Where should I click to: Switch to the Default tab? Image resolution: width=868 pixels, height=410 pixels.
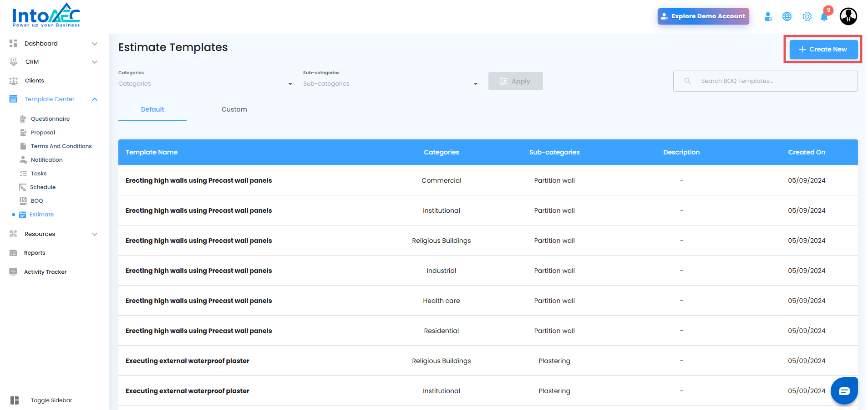tap(152, 110)
